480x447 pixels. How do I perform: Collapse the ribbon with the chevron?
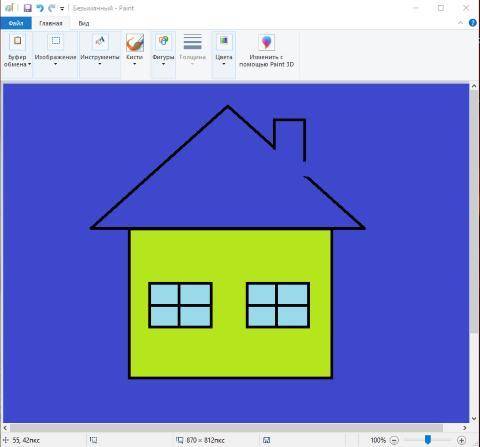pyautogui.click(x=460, y=23)
